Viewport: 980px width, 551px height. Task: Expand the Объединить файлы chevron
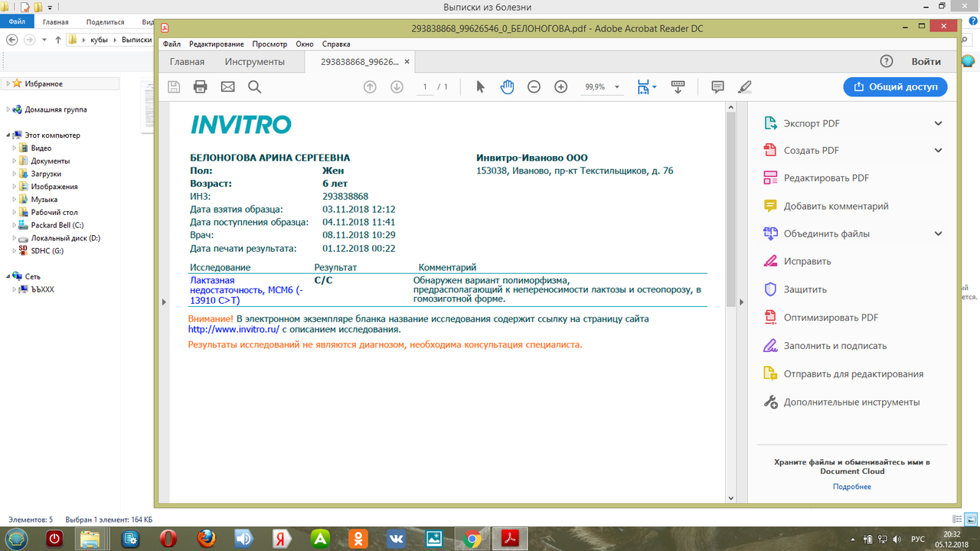click(x=939, y=233)
